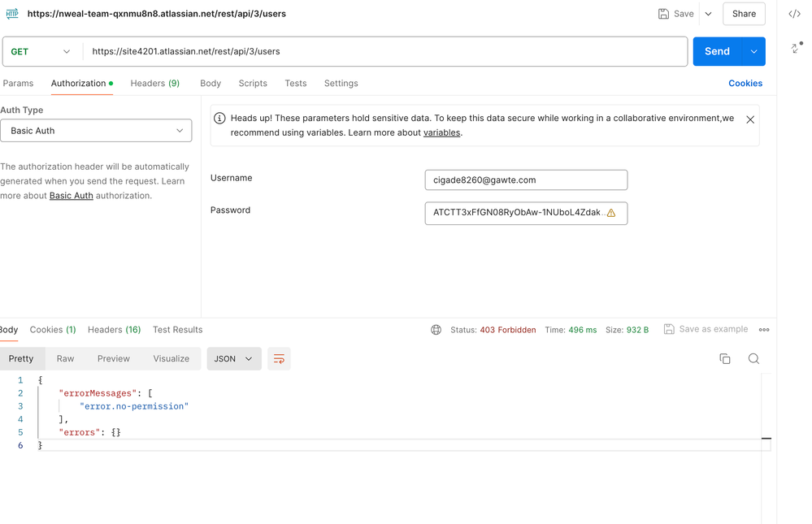Click the password warning triangle icon

611,213
